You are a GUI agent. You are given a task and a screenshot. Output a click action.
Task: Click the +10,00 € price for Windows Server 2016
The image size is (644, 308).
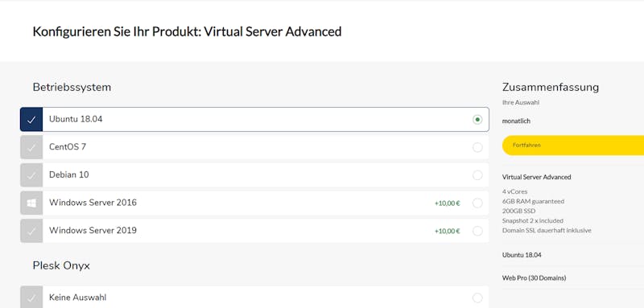(448, 203)
